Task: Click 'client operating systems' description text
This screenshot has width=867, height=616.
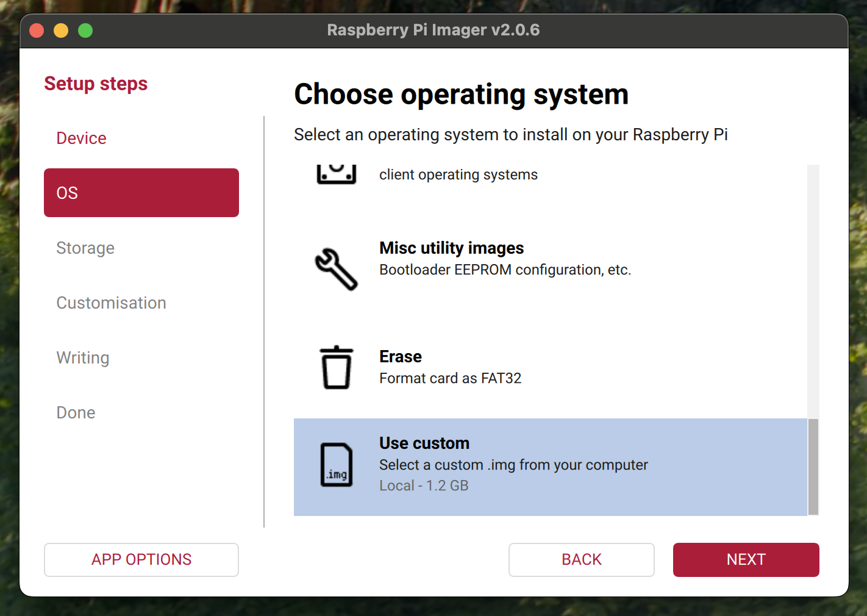Action: pyautogui.click(x=458, y=175)
